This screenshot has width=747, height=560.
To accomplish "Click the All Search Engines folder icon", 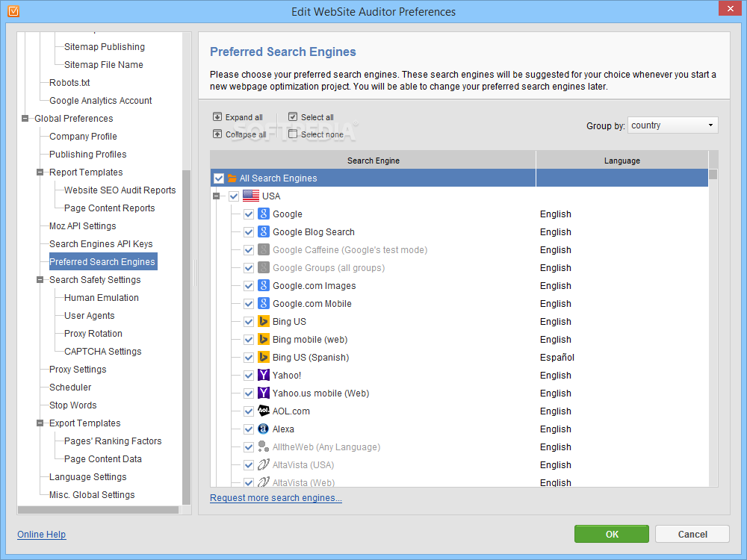I will click(x=232, y=178).
